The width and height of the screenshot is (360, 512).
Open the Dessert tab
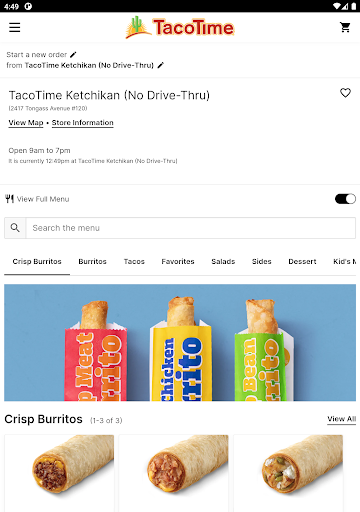302,262
